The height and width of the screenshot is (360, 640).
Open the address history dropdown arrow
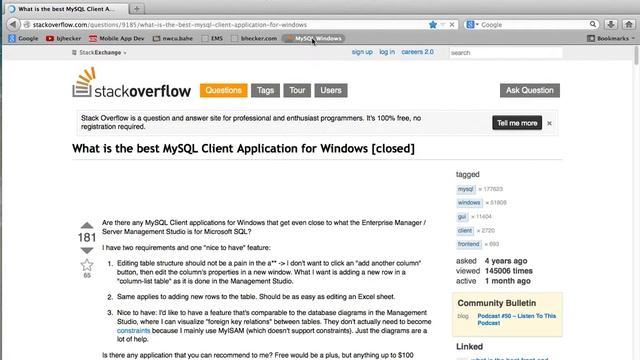(x=442, y=25)
